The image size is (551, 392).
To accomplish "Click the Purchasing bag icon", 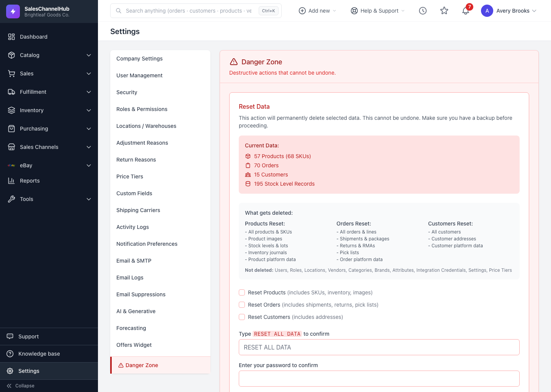I will [11, 129].
